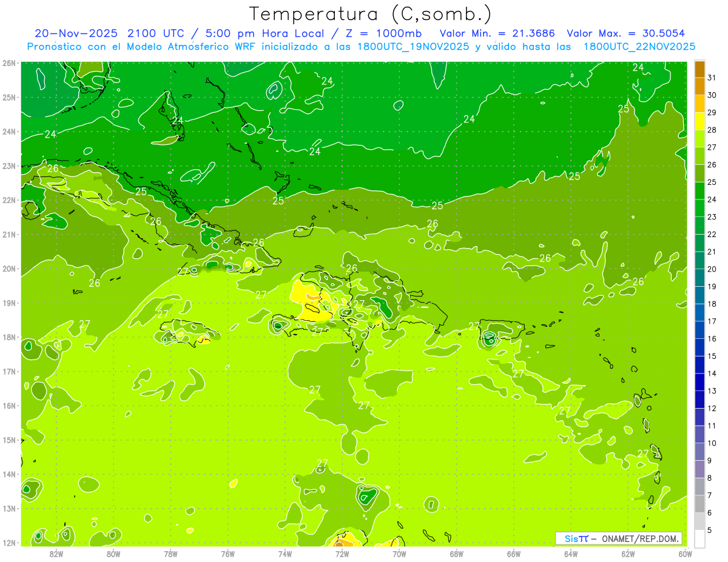This screenshot has width=728, height=562.
Task: Click the 60W longitude axis label
Action: pyautogui.click(x=686, y=553)
